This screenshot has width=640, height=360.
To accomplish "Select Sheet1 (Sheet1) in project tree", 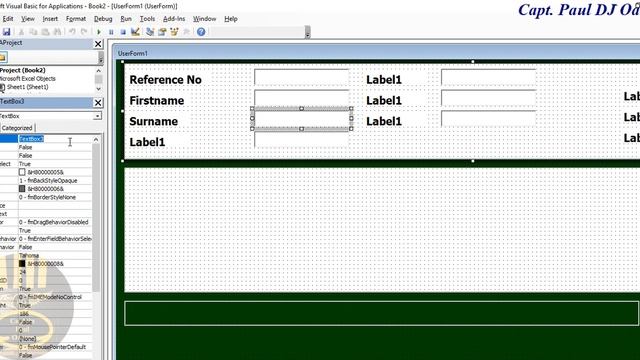I will click(27, 87).
